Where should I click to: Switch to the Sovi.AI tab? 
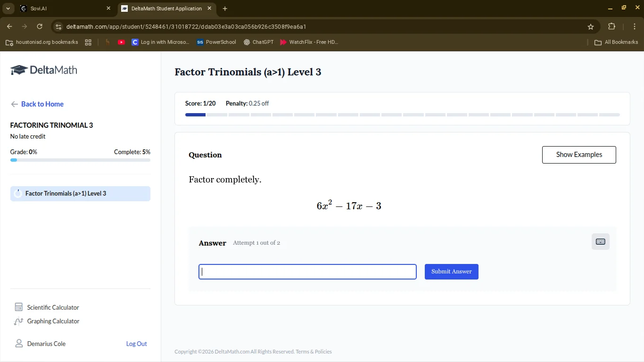coord(65,8)
